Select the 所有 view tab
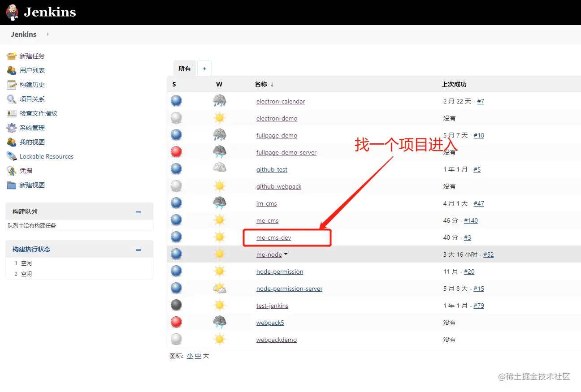This screenshot has width=581, height=392. pos(184,69)
